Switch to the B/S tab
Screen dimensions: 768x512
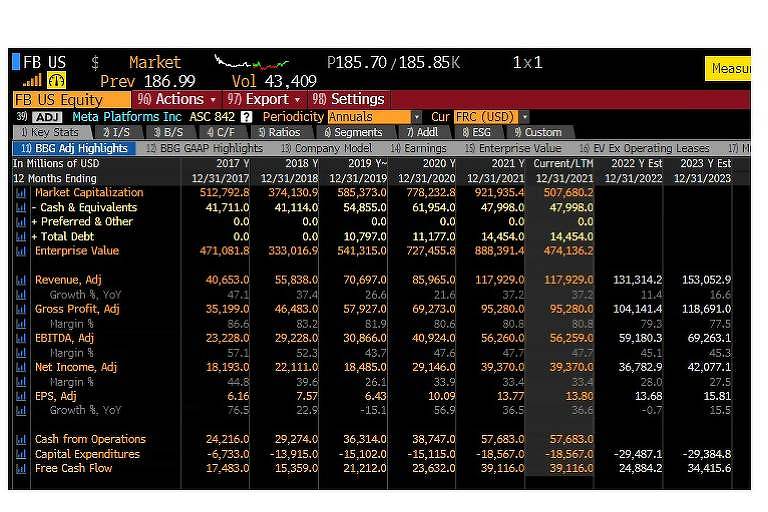168,132
